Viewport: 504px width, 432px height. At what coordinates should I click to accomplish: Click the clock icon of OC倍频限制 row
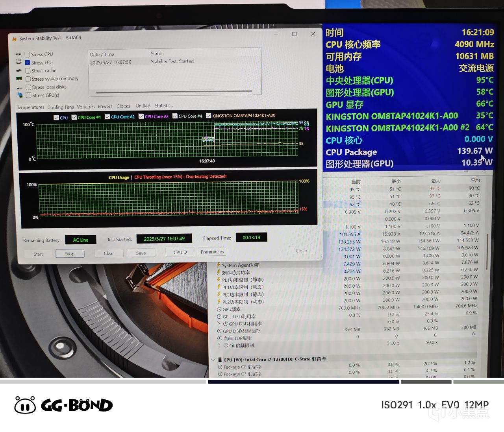pyautogui.click(x=226, y=345)
